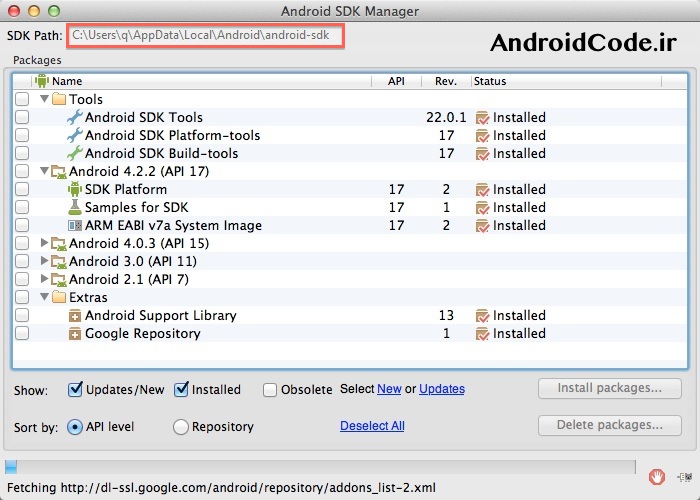Click the ARM EABI v7a System Image icon

point(75,226)
